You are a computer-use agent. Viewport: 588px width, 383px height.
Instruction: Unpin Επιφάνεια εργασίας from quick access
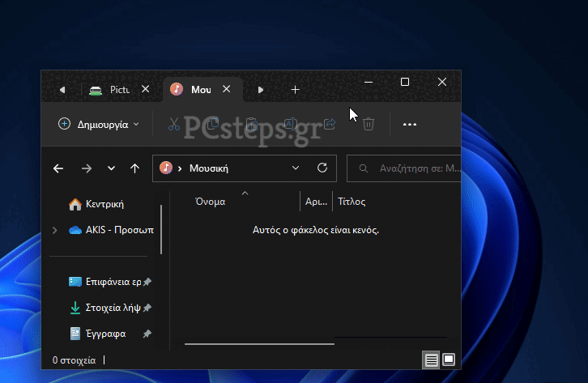pos(147,282)
